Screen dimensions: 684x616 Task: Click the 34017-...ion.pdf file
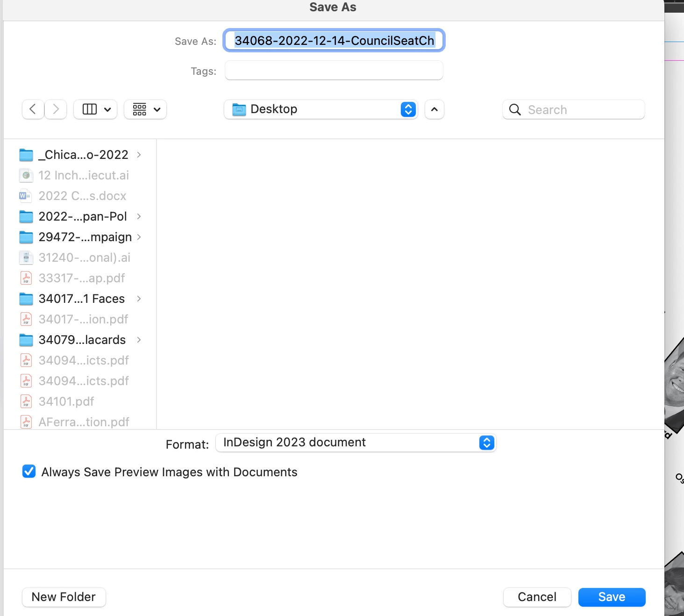tap(80, 319)
